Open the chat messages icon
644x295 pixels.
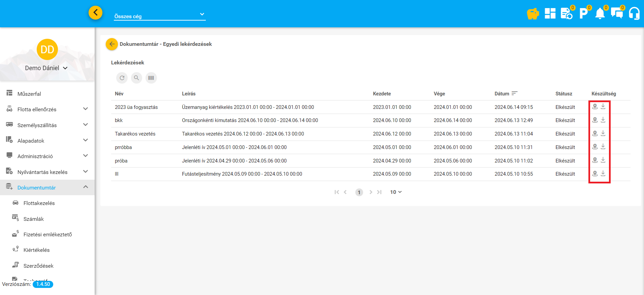tap(617, 13)
